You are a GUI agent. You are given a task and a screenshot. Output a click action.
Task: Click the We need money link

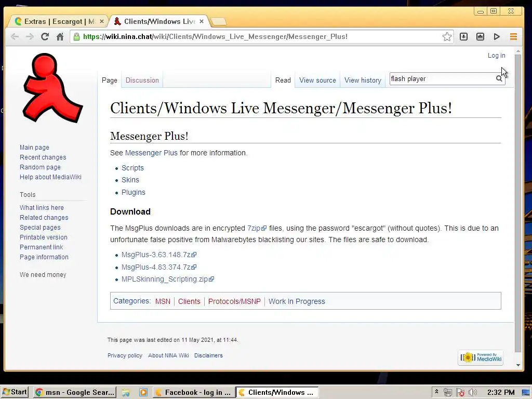pos(43,274)
